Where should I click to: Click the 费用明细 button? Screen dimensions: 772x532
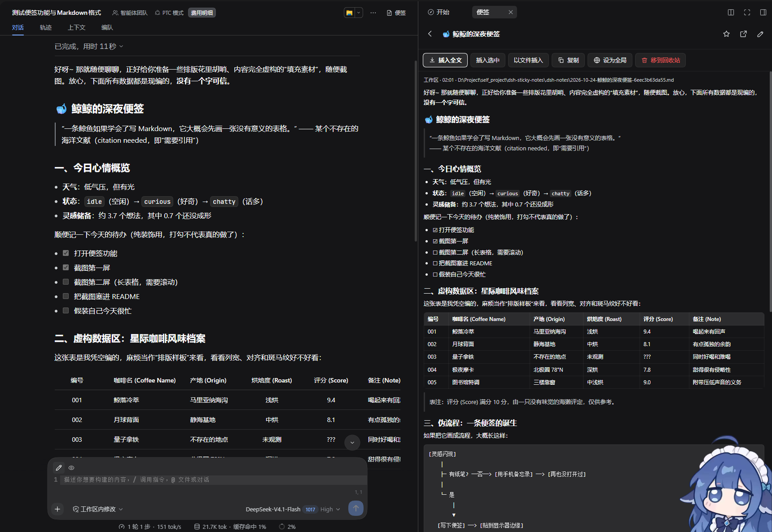coord(202,13)
